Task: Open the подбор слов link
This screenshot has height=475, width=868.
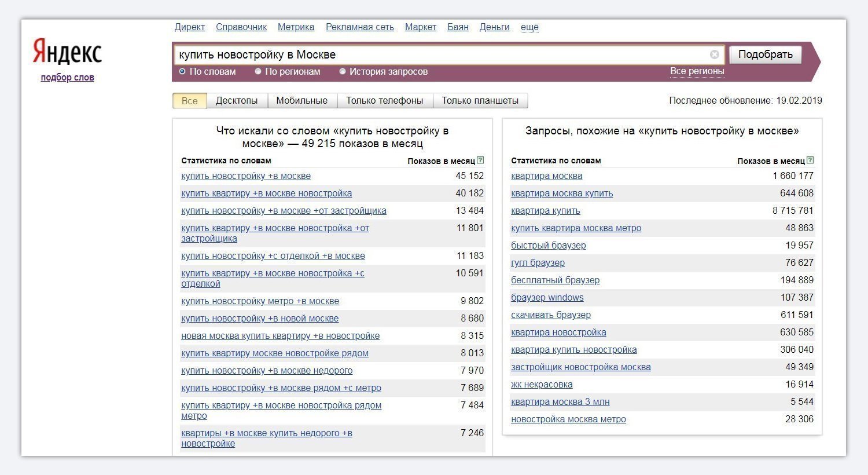Action: [67, 78]
